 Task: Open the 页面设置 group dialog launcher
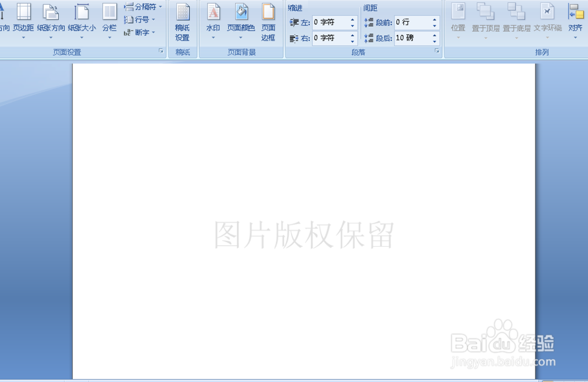(x=161, y=52)
